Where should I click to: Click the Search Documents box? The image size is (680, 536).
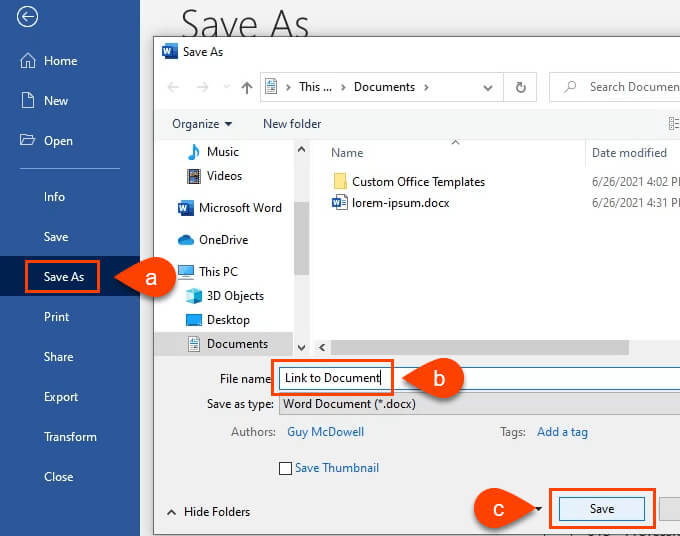coord(615,87)
